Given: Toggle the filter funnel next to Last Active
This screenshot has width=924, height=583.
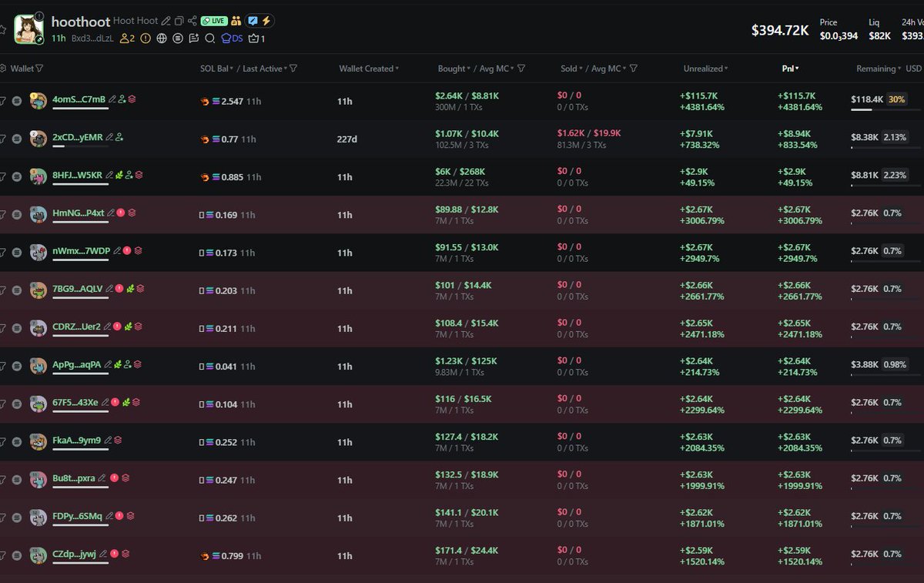Looking at the screenshot, I should (x=293, y=69).
